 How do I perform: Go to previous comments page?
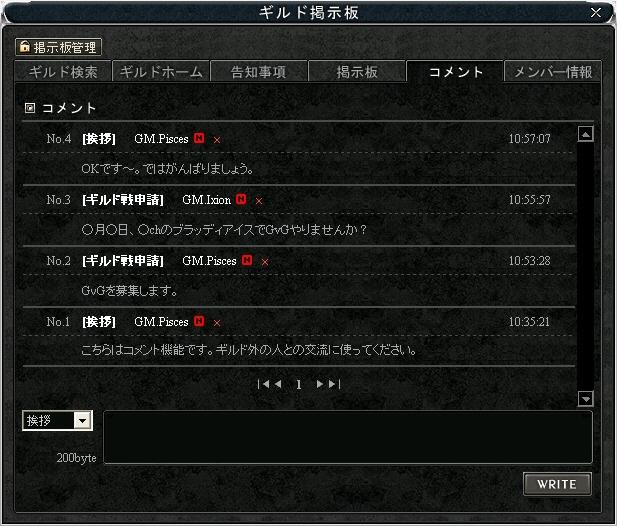click(278, 384)
